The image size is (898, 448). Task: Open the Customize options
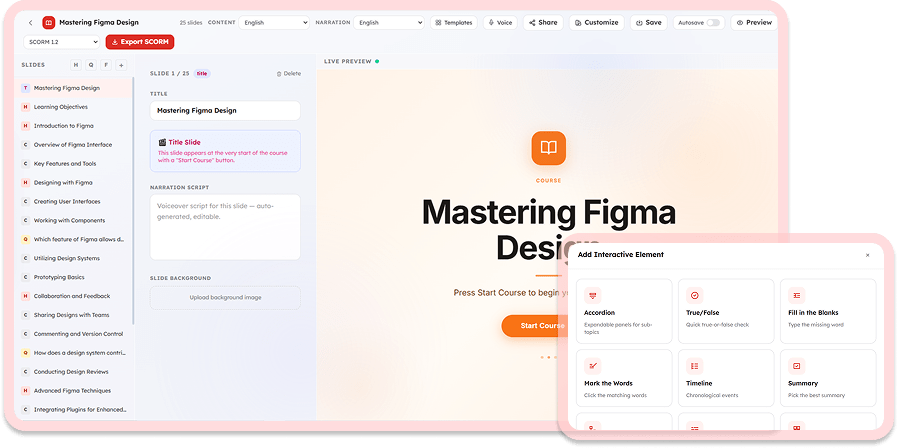tap(597, 23)
